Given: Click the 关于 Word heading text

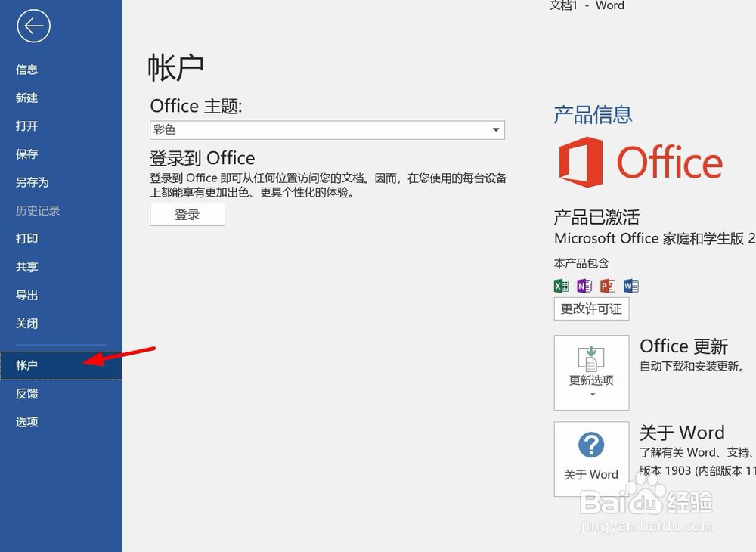Looking at the screenshot, I should point(682,433).
